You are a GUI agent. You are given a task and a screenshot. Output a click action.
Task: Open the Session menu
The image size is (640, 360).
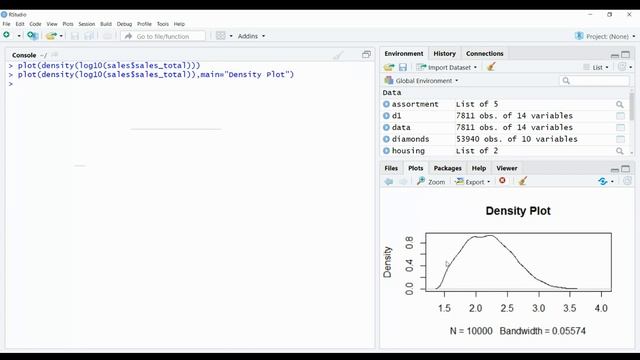click(87, 24)
